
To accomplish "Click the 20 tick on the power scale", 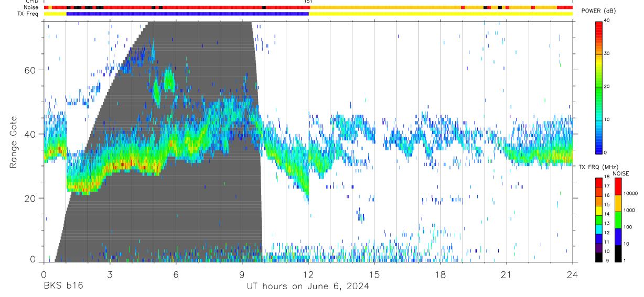I will 607,86.
